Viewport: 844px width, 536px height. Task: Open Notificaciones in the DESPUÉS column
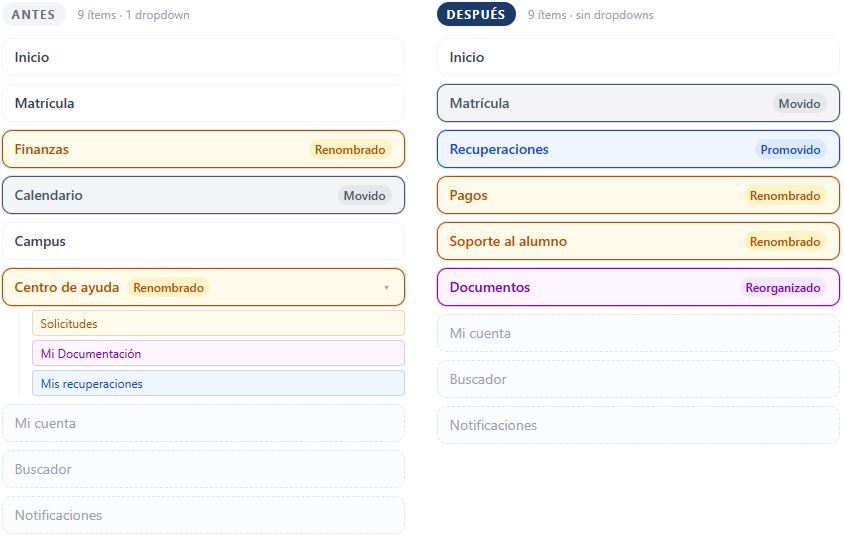pos(638,425)
